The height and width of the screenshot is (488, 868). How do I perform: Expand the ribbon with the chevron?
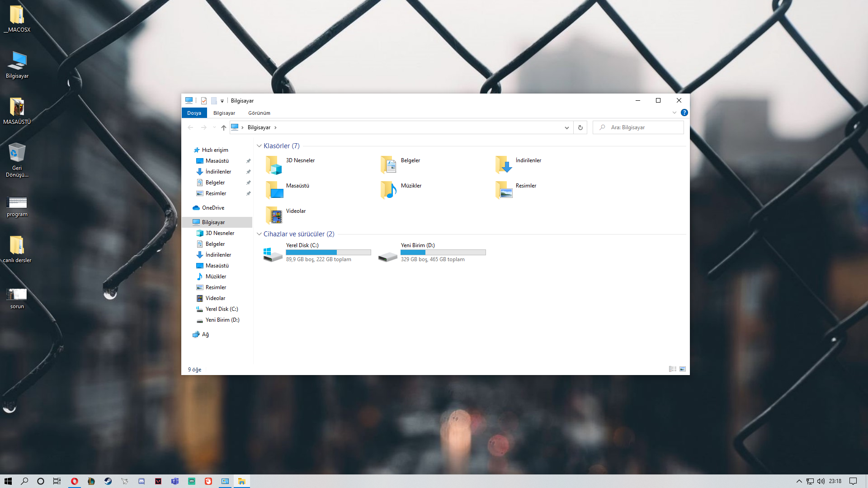tap(675, 113)
